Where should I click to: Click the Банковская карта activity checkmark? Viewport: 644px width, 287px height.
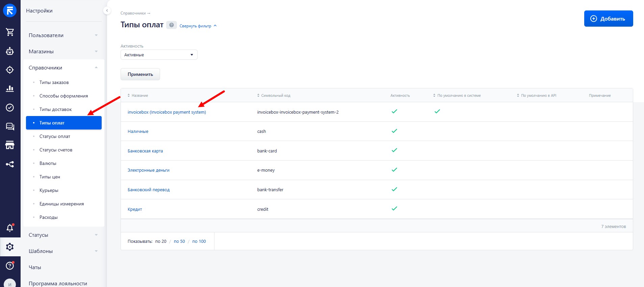pos(394,150)
